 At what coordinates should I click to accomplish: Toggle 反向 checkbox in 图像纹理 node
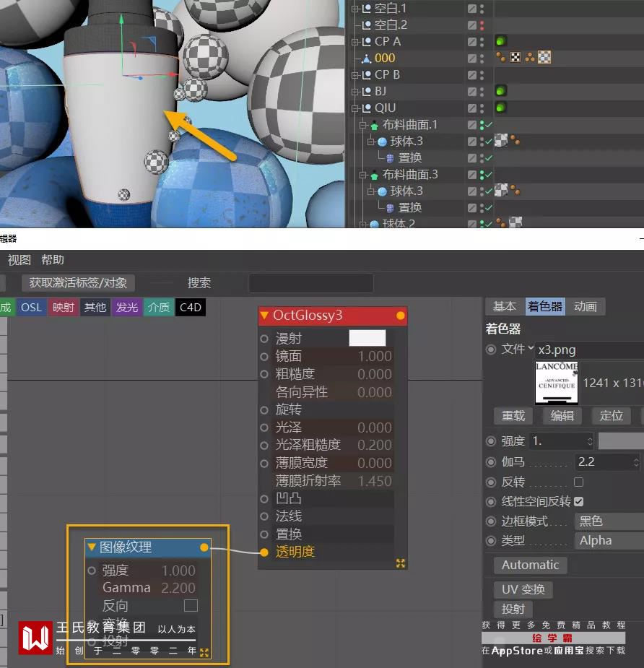[x=191, y=605]
